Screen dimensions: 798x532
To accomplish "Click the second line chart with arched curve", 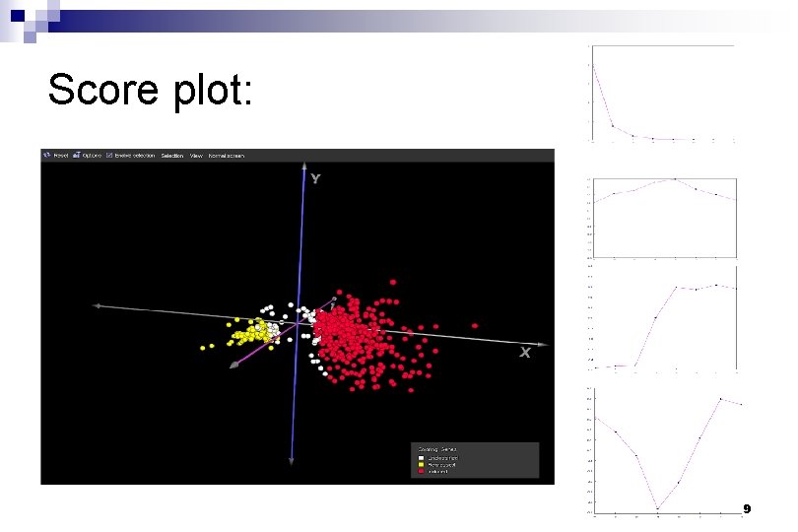I will click(664, 218).
